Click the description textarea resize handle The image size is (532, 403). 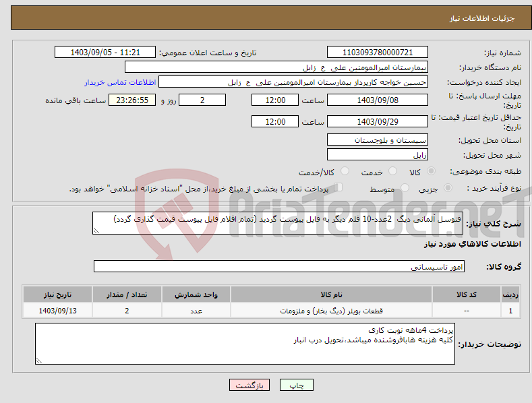point(96,230)
